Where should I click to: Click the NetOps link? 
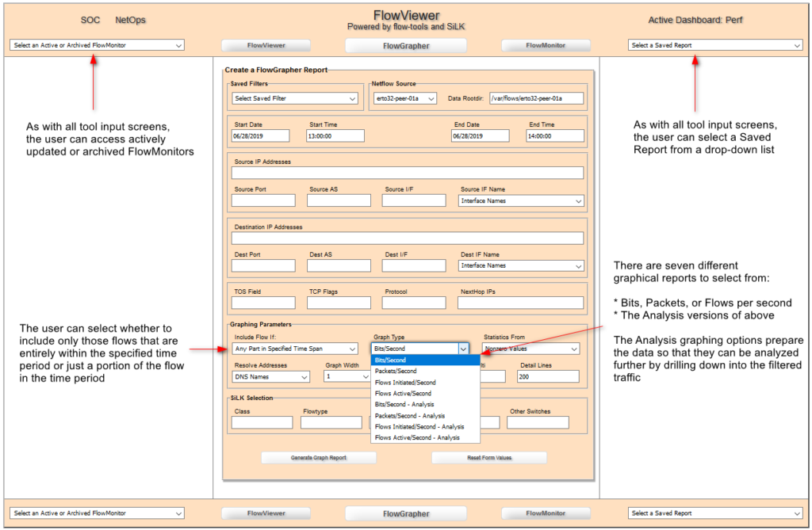pyautogui.click(x=129, y=20)
